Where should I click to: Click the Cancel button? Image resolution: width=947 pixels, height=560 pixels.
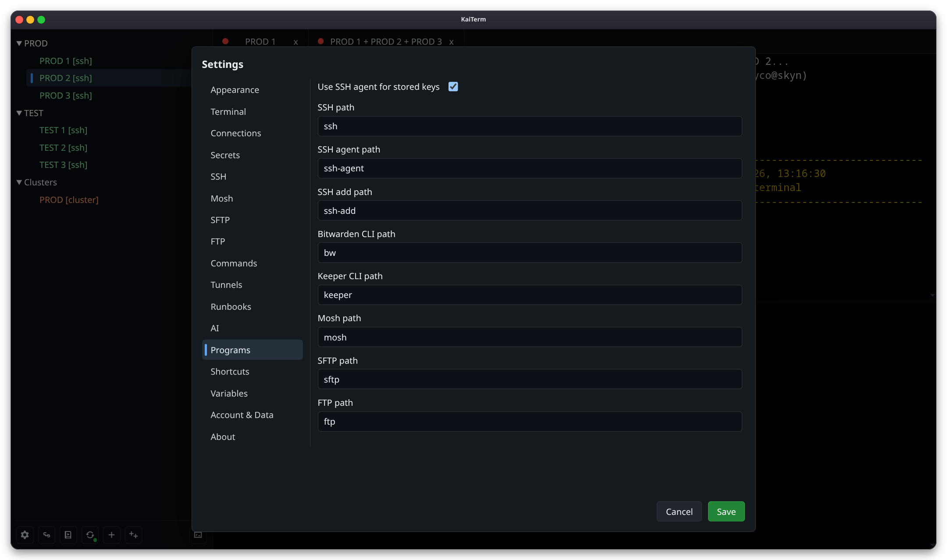coord(679,511)
